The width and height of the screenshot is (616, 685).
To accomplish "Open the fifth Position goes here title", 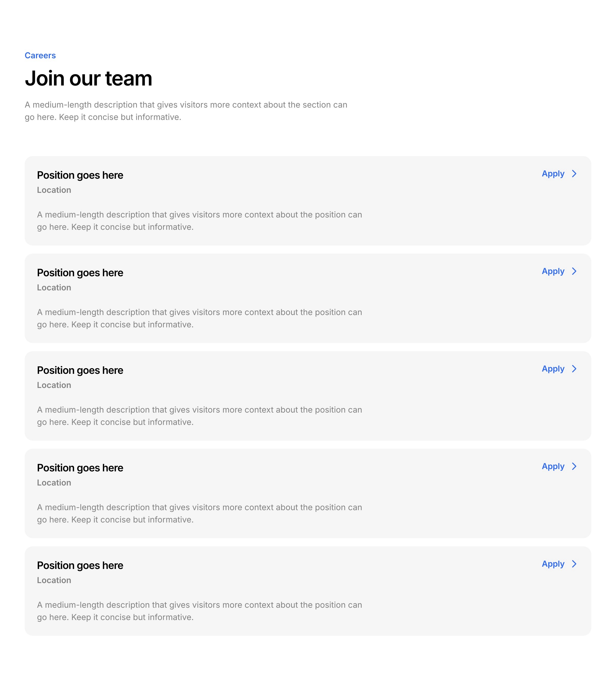I will click(x=80, y=565).
